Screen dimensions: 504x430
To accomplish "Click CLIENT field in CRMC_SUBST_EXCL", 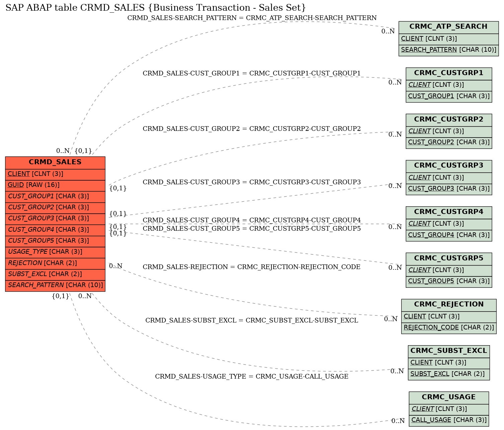I will [x=449, y=363].
